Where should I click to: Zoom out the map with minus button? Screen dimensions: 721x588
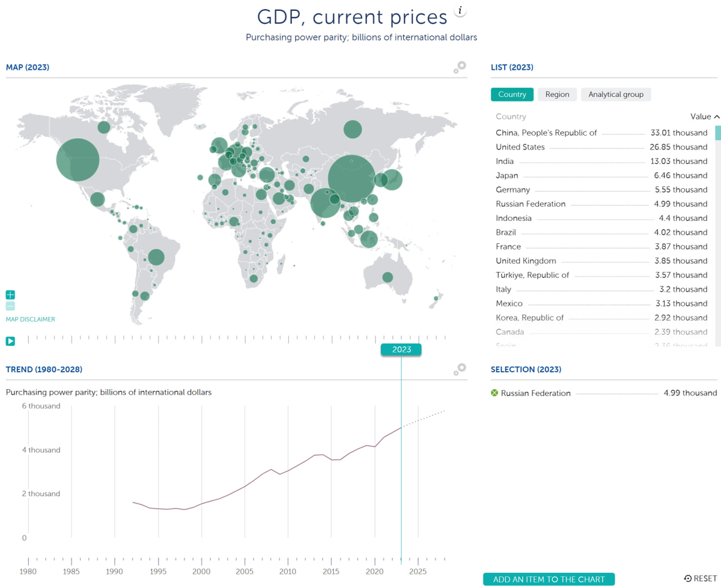coord(10,306)
